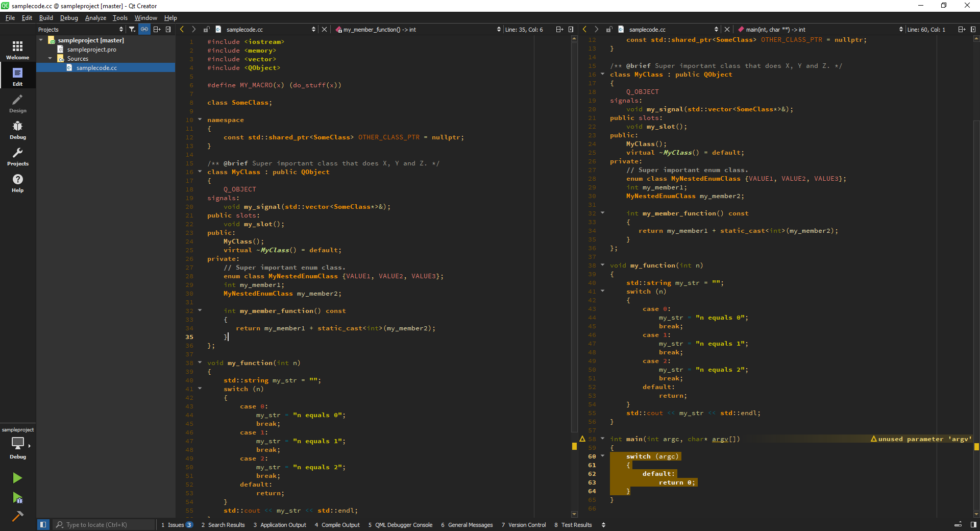Collapse sampleproject [master] tree node

click(x=41, y=40)
